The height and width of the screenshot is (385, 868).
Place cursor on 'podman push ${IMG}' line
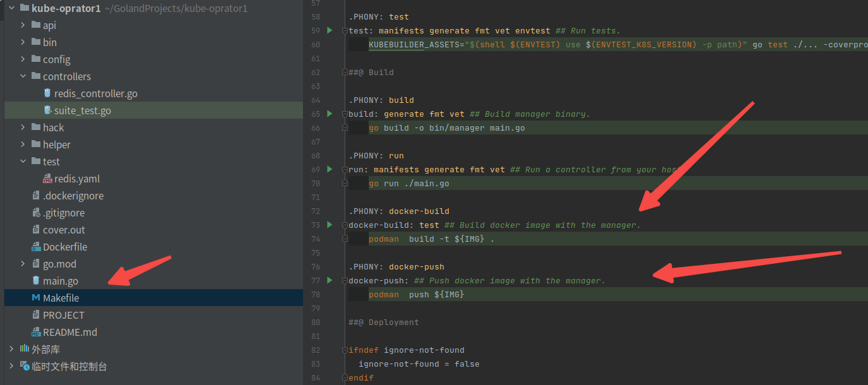pyautogui.click(x=417, y=294)
